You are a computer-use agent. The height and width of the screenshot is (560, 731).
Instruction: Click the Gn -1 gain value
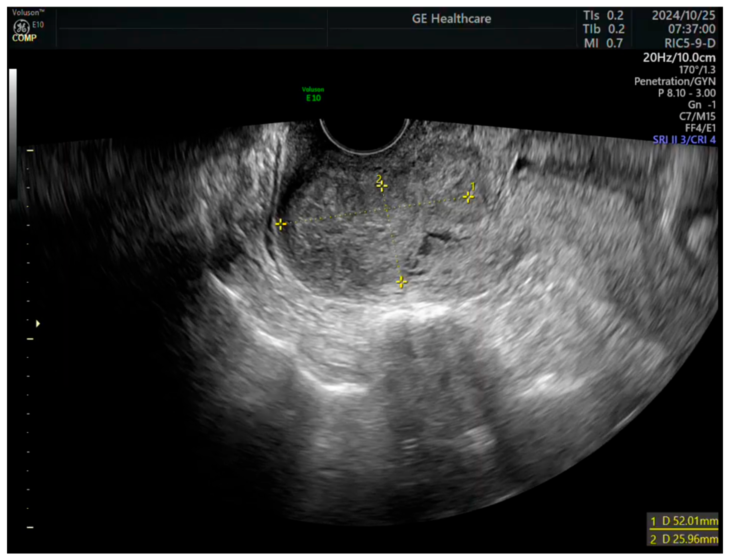(x=702, y=105)
